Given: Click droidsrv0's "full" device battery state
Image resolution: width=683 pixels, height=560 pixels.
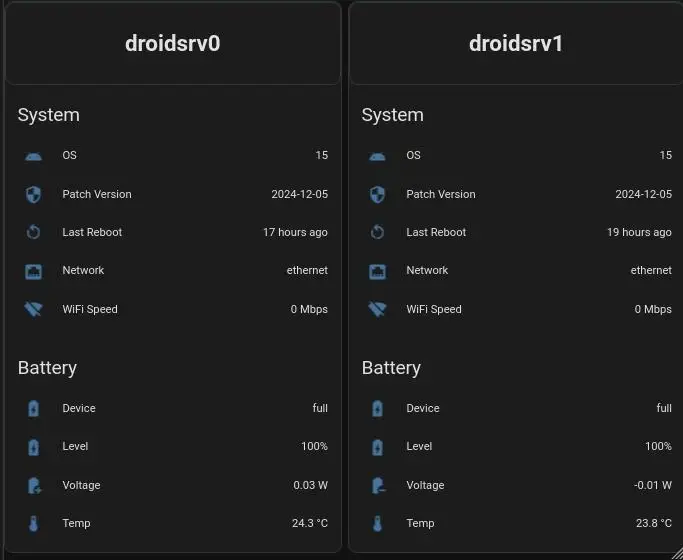Looking at the screenshot, I should point(320,408).
